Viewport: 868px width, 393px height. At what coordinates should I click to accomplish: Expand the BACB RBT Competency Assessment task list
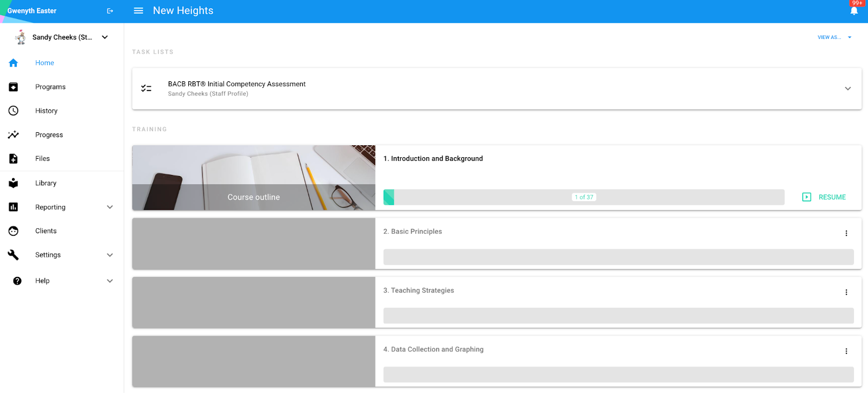[x=847, y=88]
